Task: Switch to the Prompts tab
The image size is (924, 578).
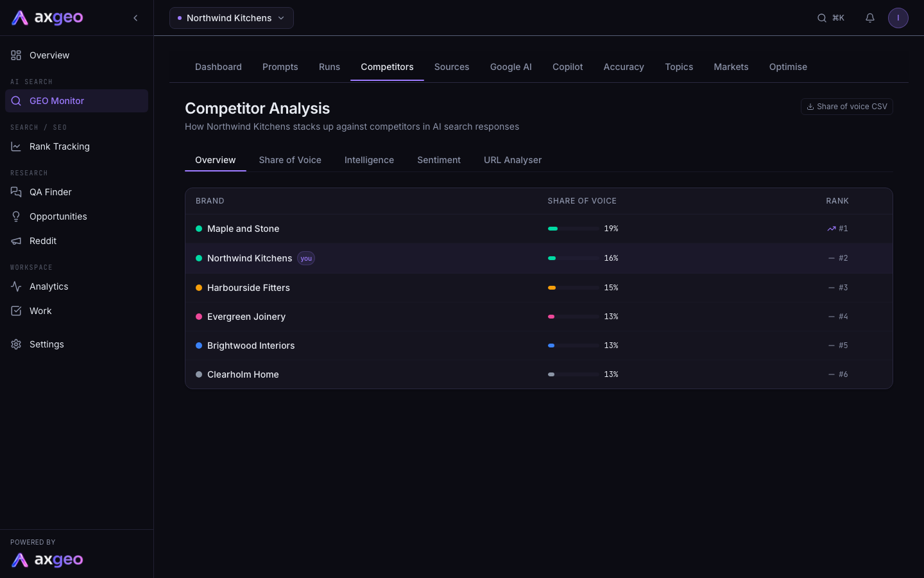Action: coord(280,67)
